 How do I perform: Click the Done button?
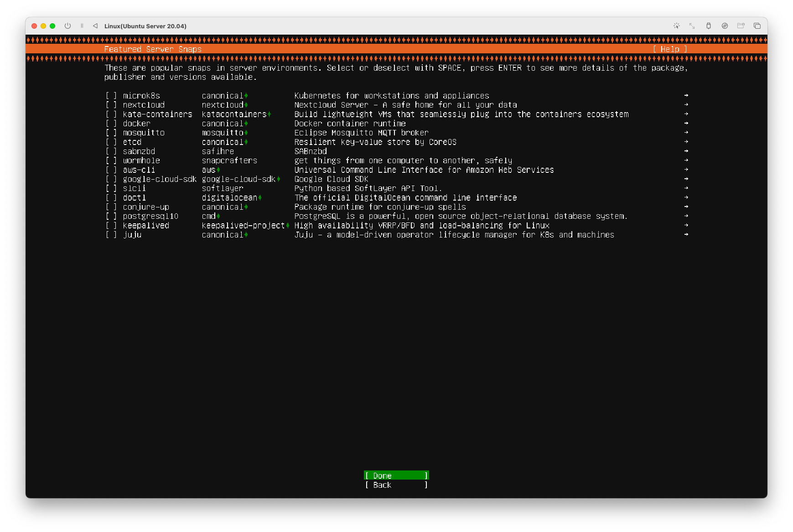click(x=396, y=475)
